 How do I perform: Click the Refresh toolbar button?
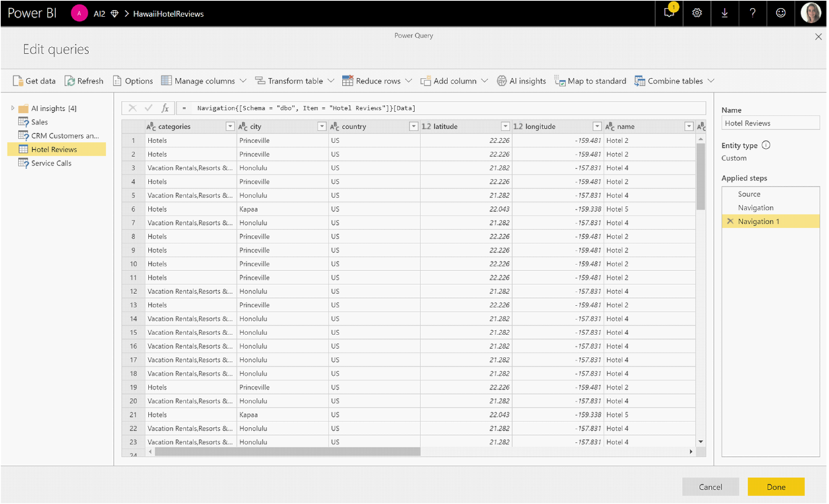click(84, 81)
